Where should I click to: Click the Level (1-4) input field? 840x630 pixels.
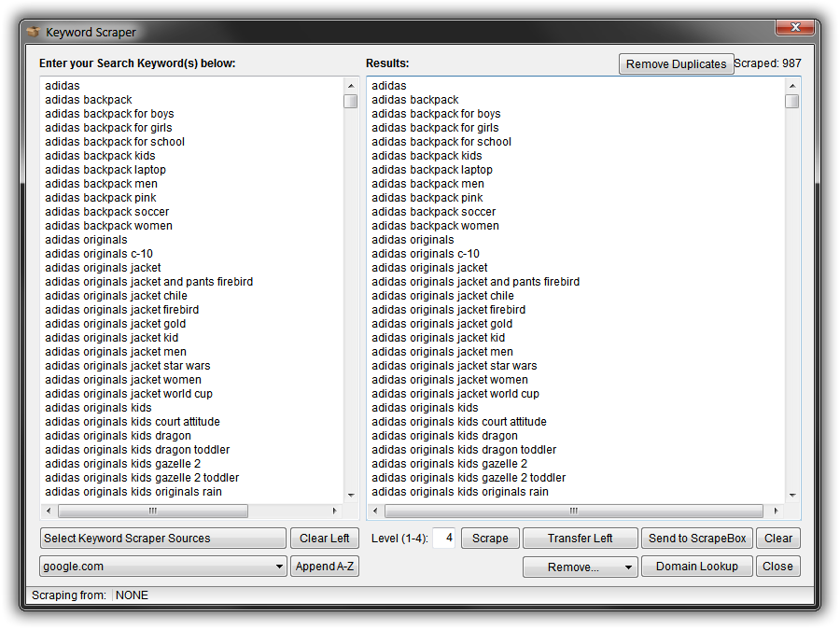[444, 538]
